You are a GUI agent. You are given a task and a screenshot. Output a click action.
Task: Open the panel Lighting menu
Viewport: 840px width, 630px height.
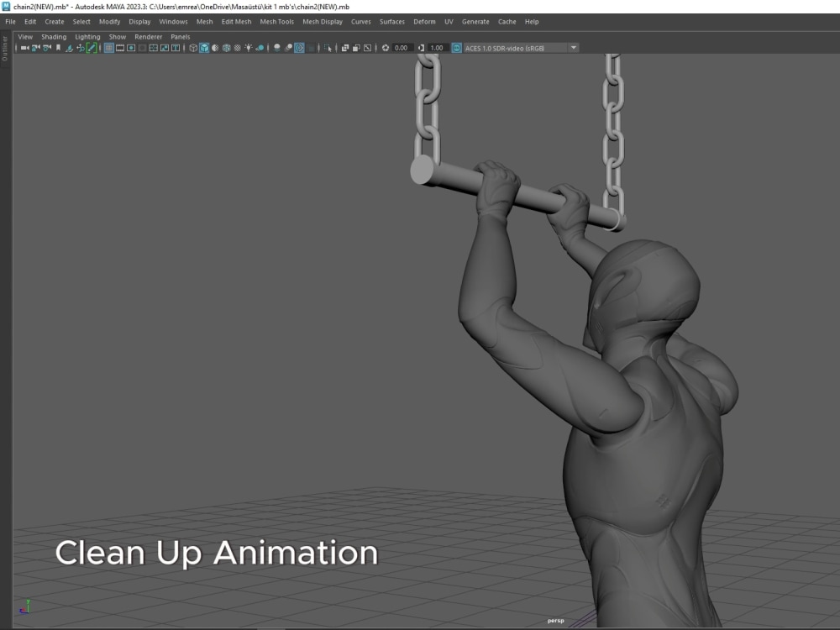87,36
